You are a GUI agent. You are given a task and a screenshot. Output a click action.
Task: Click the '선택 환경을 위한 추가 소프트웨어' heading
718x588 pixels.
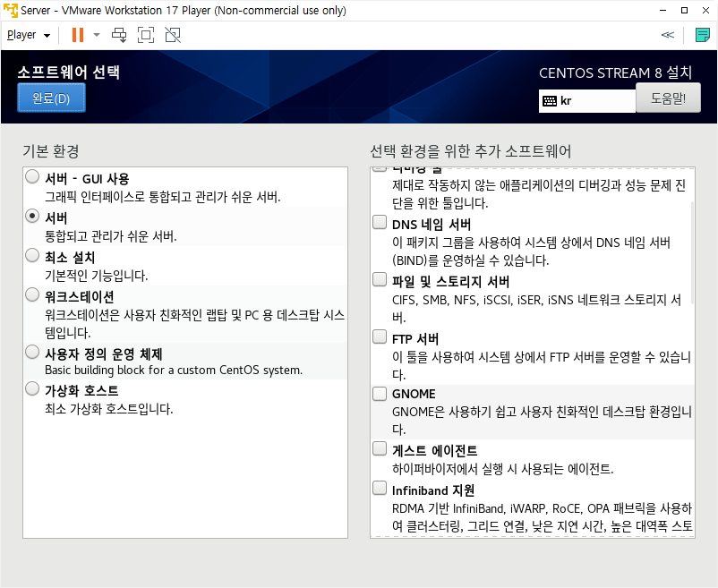(x=470, y=151)
